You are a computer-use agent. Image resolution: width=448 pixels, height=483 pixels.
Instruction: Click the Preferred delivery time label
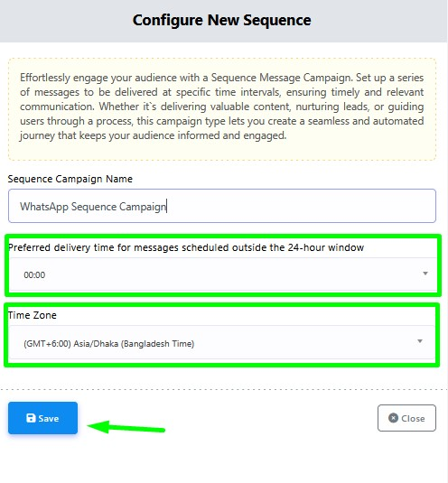pos(186,247)
